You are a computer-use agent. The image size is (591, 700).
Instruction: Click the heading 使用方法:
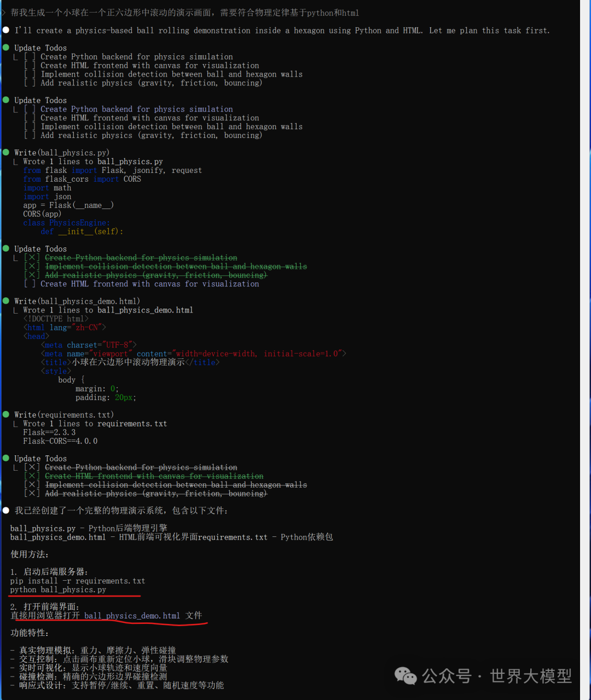pos(30,554)
